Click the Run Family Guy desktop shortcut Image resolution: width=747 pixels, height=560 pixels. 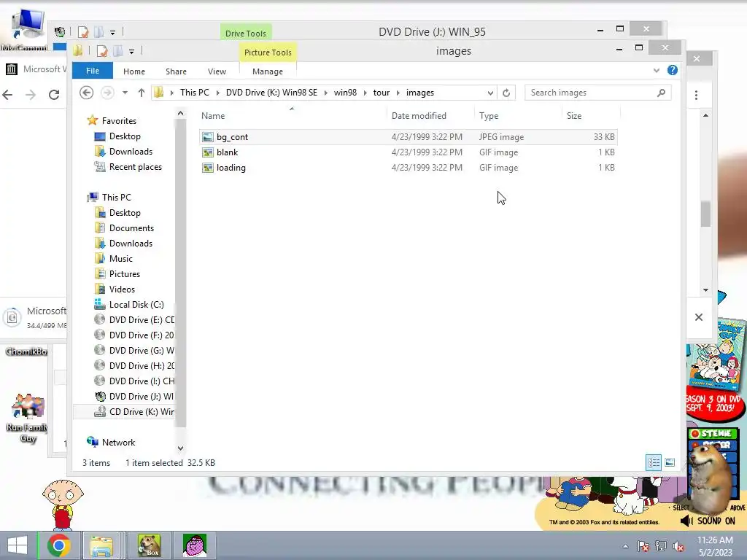(28, 418)
